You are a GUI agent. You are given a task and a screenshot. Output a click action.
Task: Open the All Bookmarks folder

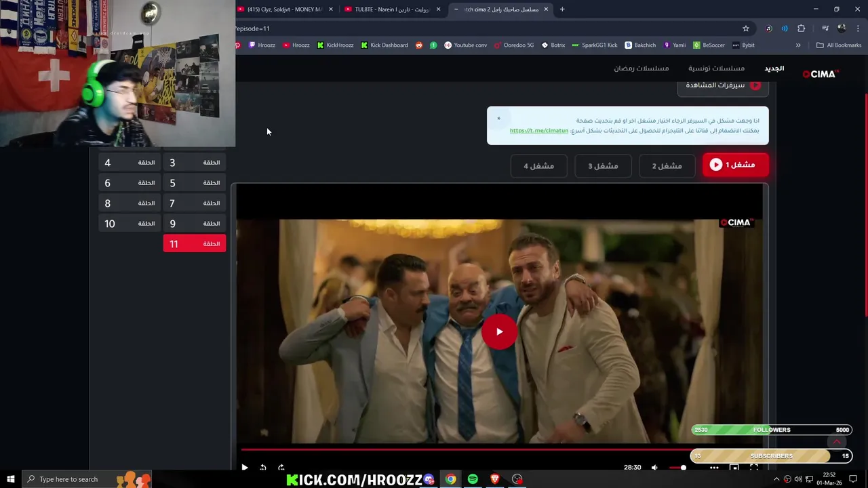(x=839, y=45)
